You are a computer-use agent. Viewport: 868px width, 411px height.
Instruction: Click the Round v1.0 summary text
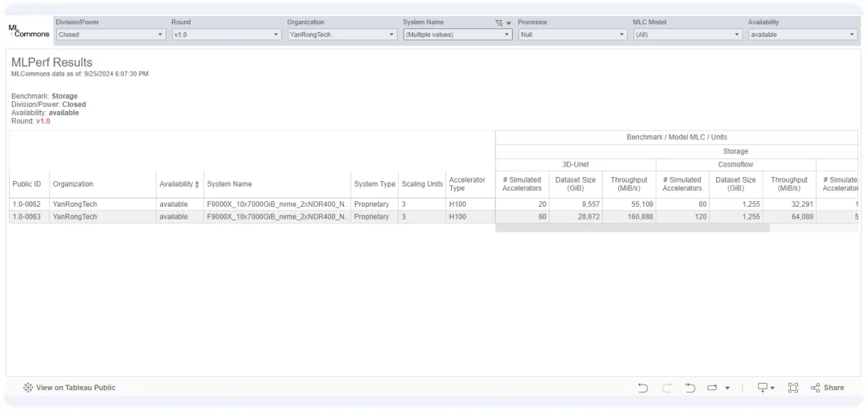click(31, 121)
